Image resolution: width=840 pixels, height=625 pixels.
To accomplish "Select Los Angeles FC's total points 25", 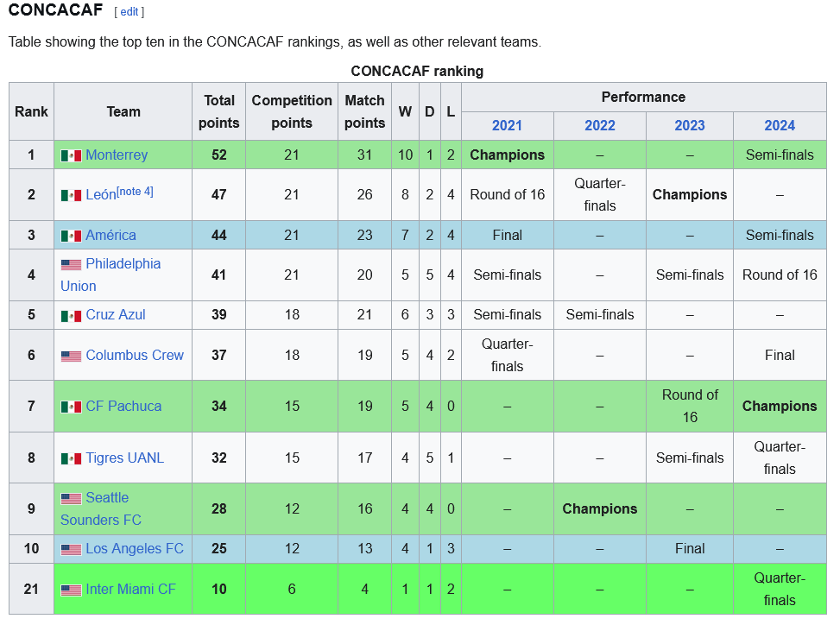I will (x=219, y=548).
